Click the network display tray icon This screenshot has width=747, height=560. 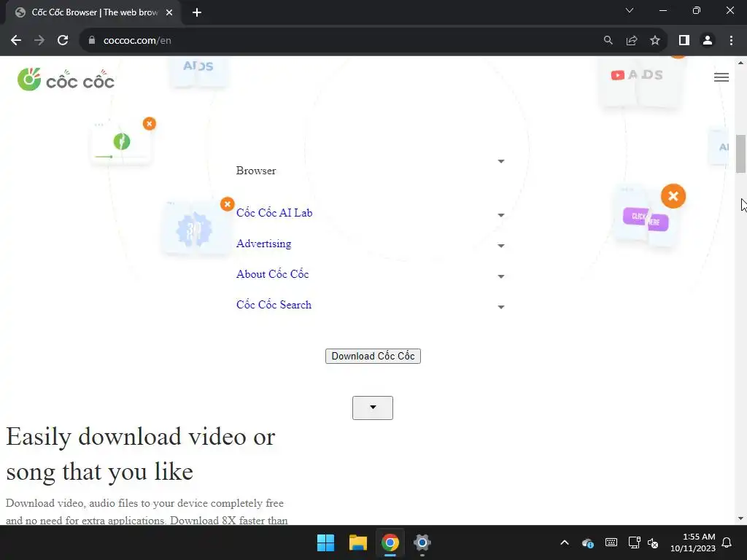[x=634, y=542]
